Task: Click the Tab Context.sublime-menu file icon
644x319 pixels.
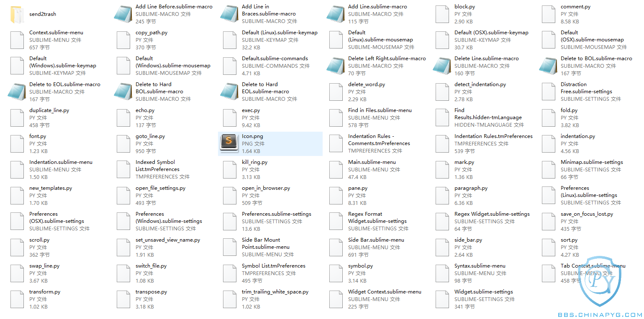Action: tap(549, 273)
